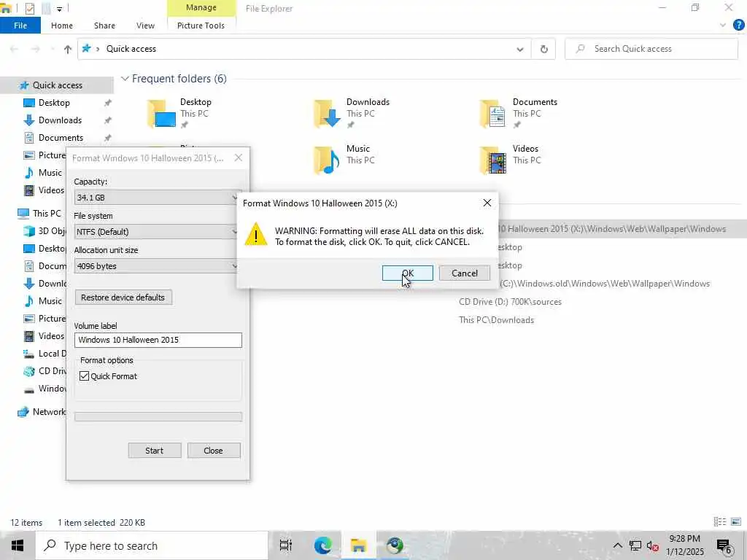Click Restore device defaults button
The height and width of the screenshot is (560, 747).
[123, 297]
